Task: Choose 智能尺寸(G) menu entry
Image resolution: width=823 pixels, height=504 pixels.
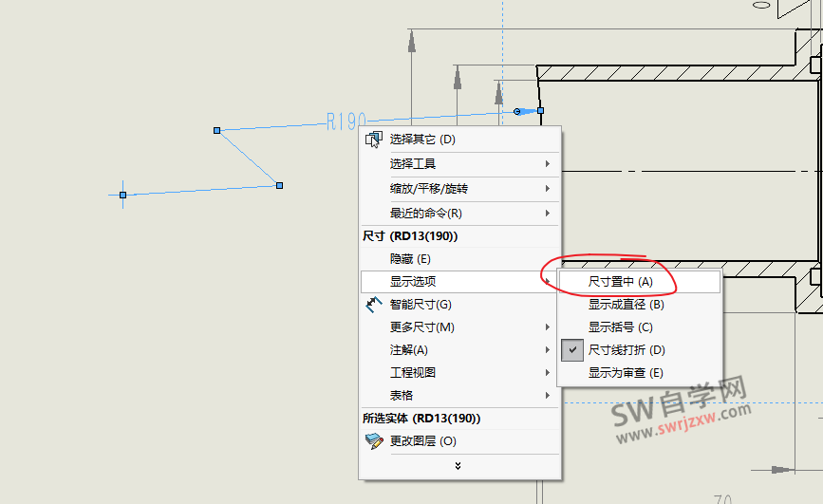Action: tap(459, 305)
